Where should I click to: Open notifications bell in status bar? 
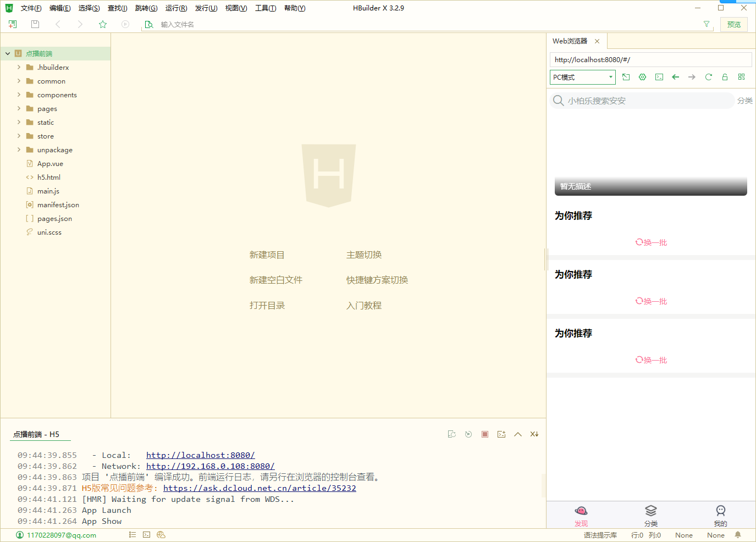click(738, 535)
